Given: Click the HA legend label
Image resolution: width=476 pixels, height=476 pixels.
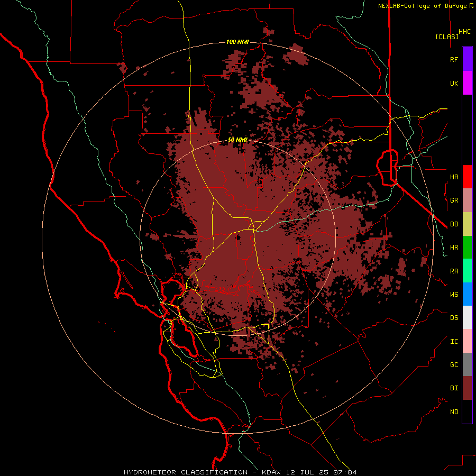Looking at the screenshot, I should coord(454,177).
